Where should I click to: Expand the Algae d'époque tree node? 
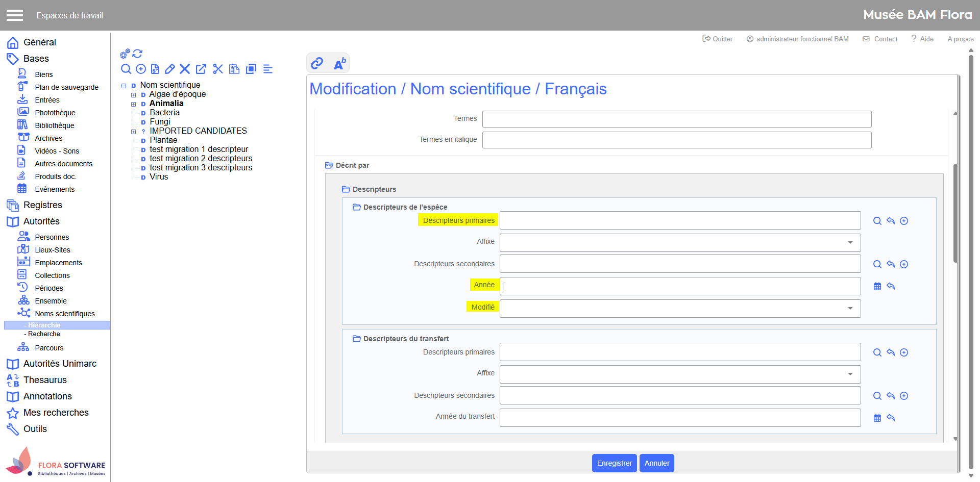point(133,95)
